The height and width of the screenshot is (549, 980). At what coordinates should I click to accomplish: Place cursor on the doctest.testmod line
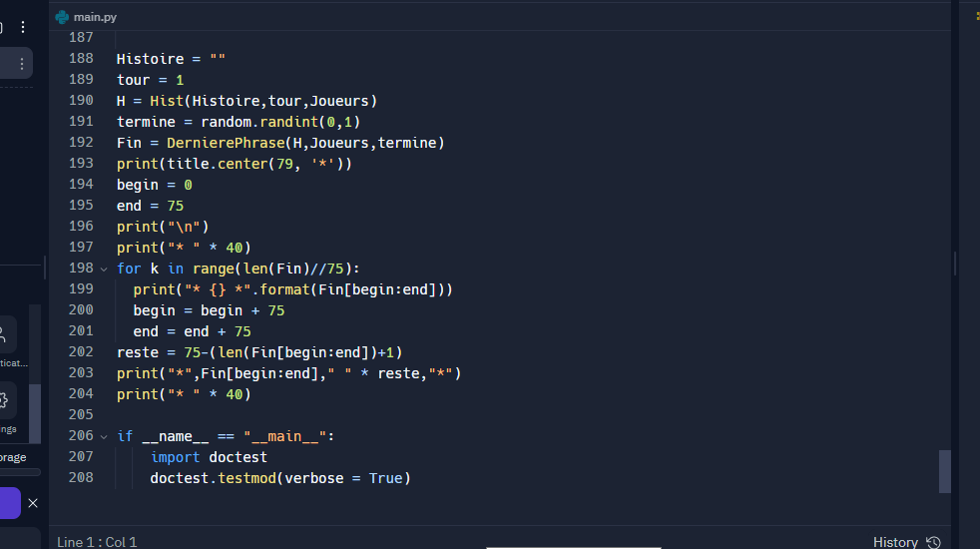(279, 478)
